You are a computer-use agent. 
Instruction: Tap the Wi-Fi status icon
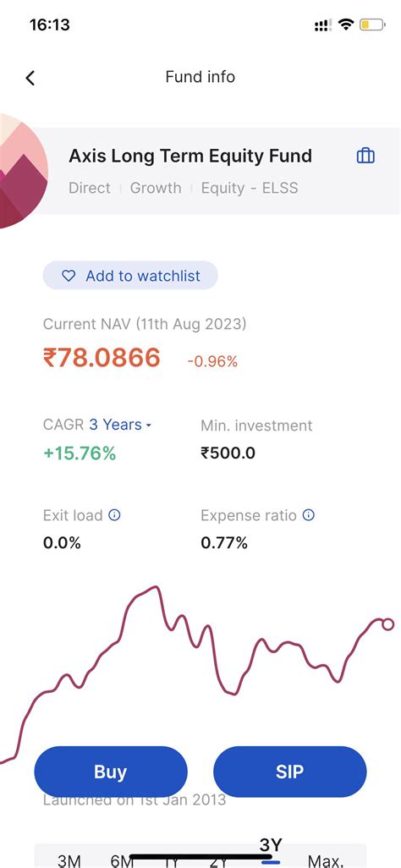pyautogui.click(x=346, y=25)
